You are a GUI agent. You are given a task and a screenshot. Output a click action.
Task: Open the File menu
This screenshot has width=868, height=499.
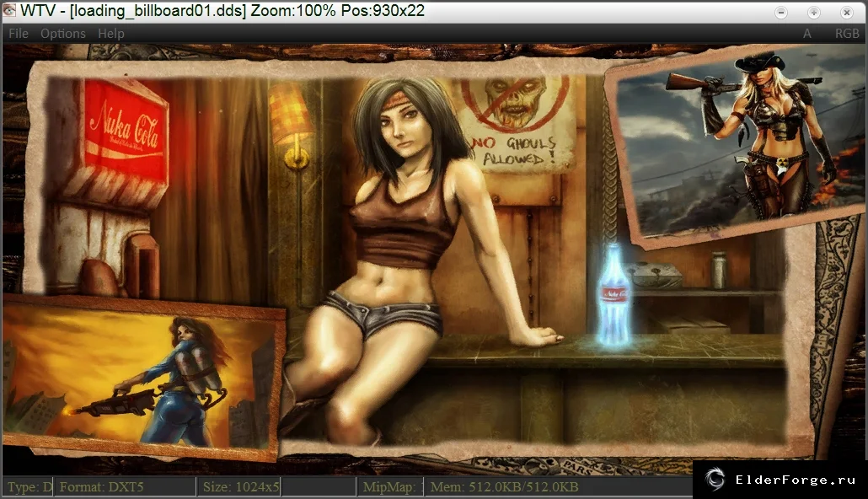(x=19, y=34)
